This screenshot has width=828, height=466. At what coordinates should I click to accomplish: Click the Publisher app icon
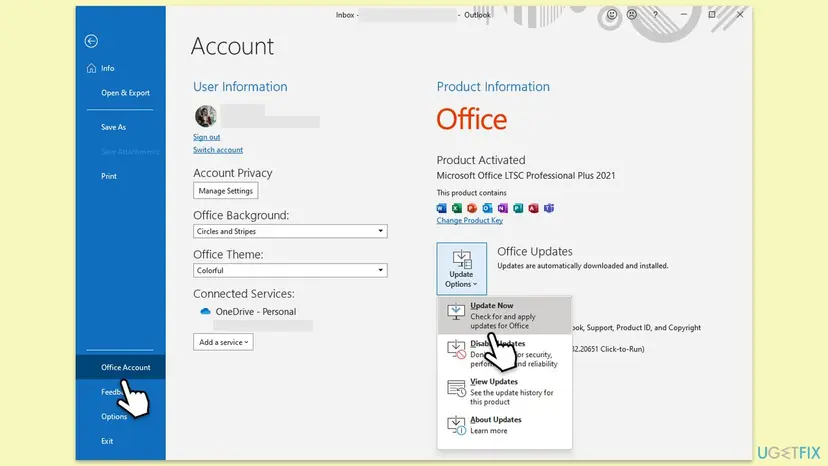[x=518, y=208]
